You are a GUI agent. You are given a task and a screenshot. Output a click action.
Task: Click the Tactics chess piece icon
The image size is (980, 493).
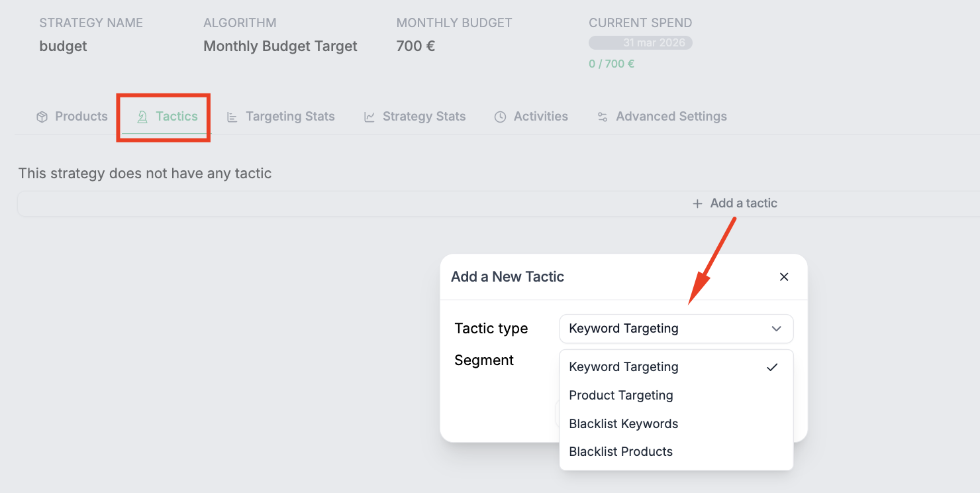point(142,117)
